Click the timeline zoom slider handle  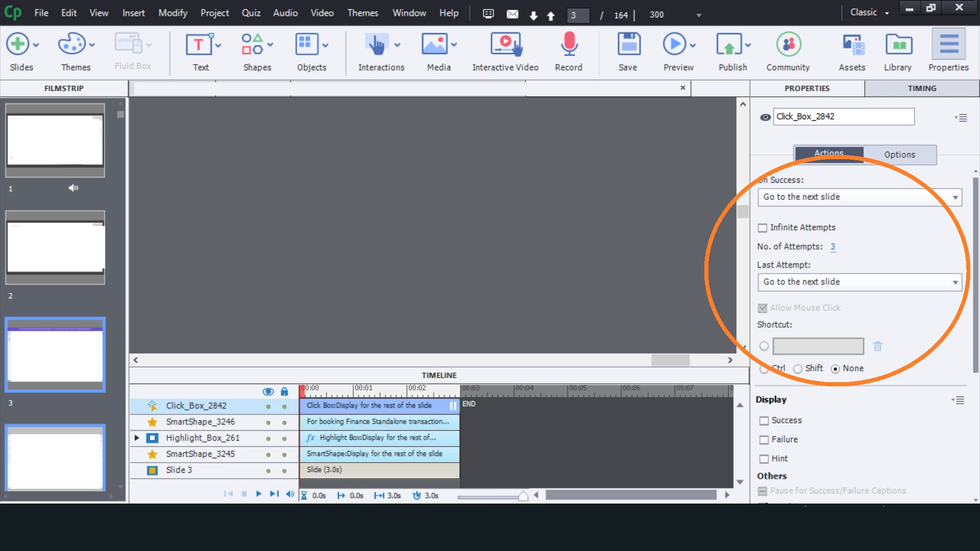click(x=523, y=496)
